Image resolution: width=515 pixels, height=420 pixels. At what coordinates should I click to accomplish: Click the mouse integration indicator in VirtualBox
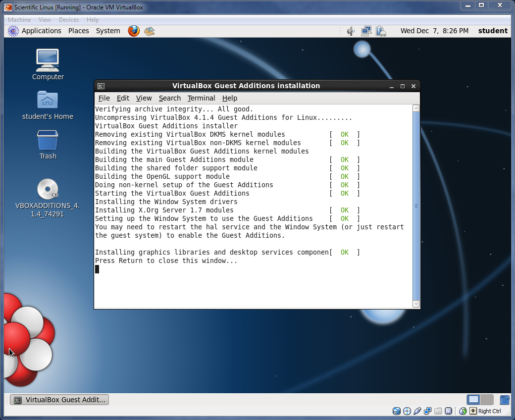click(463, 411)
